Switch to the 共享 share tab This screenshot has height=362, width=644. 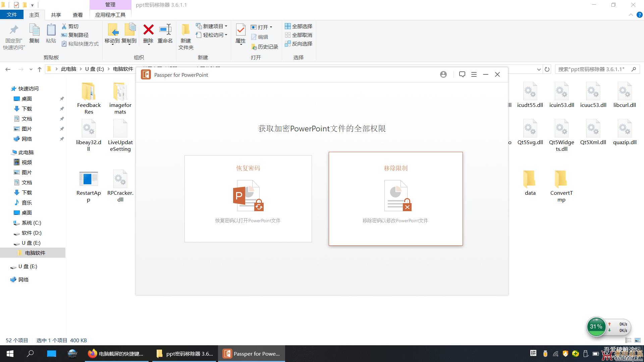56,15
